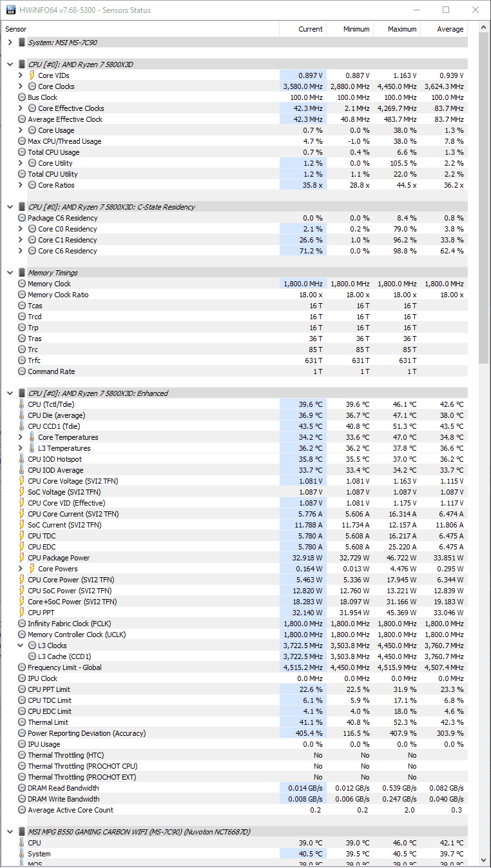Screen dimensions: 491x868
Task: Expand Core Effective Clocks row
Action: [21, 108]
